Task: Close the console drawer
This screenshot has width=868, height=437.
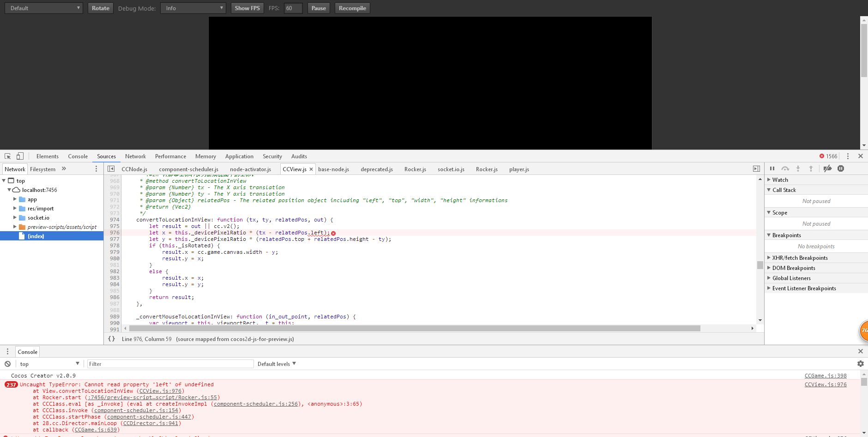Action: [x=861, y=352]
